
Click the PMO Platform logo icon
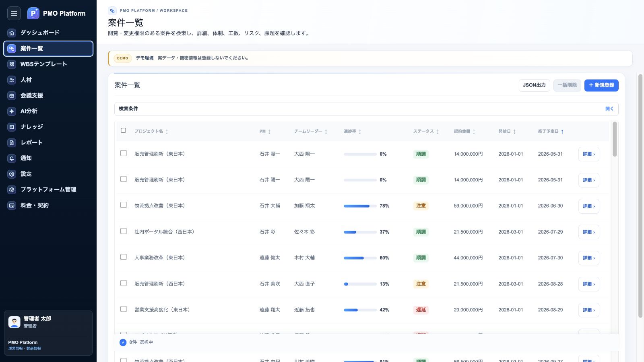coord(33,13)
